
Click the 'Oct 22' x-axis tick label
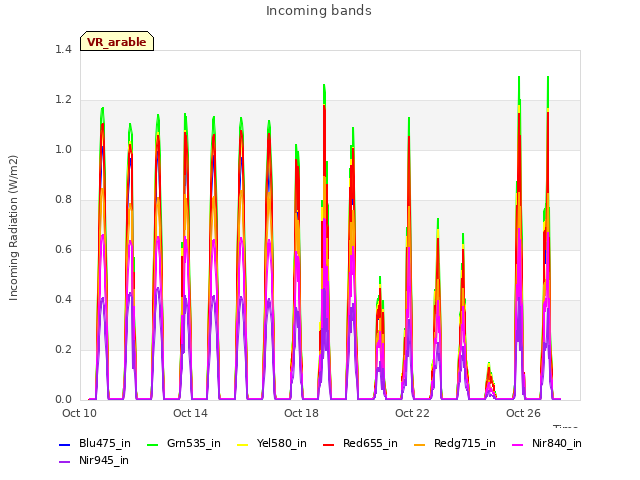point(412,413)
